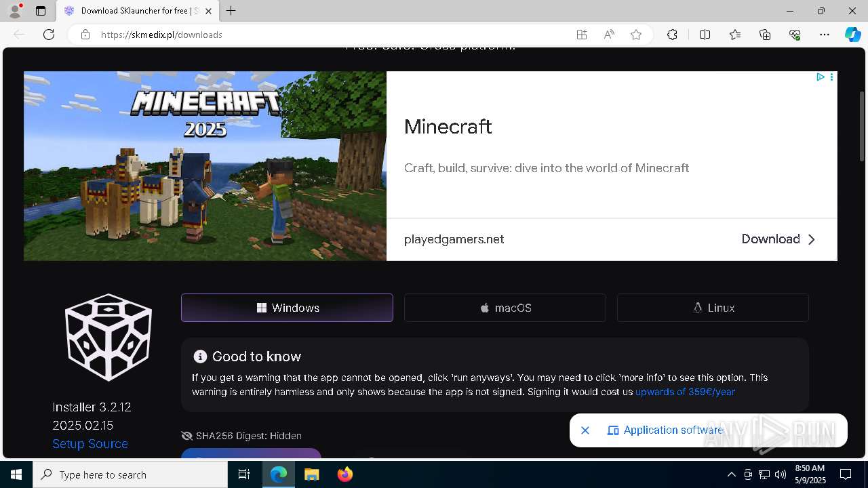Image resolution: width=868 pixels, height=488 pixels.
Task: Dismiss the Application software popup
Action: pyautogui.click(x=585, y=430)
